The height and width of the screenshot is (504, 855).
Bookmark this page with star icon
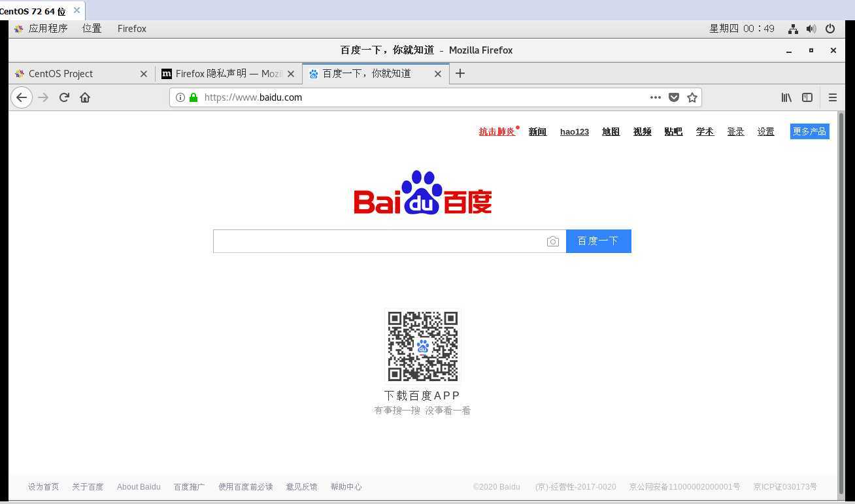692,97
